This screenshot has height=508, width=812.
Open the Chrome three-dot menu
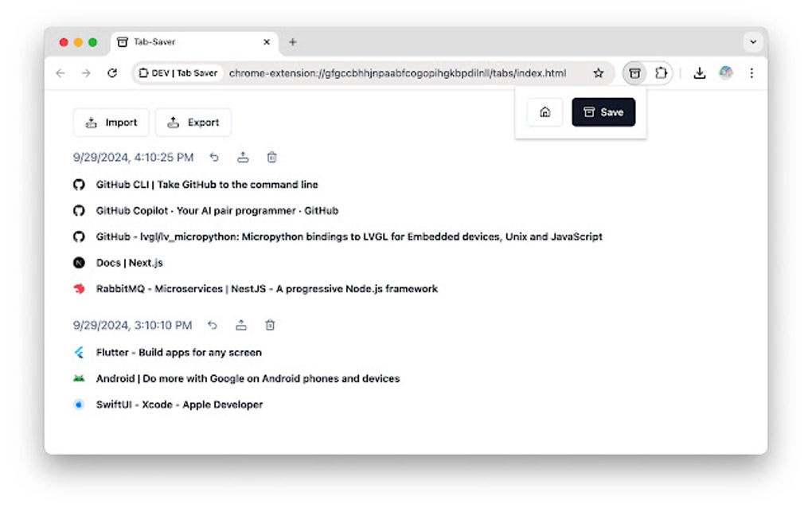(751, 72)
